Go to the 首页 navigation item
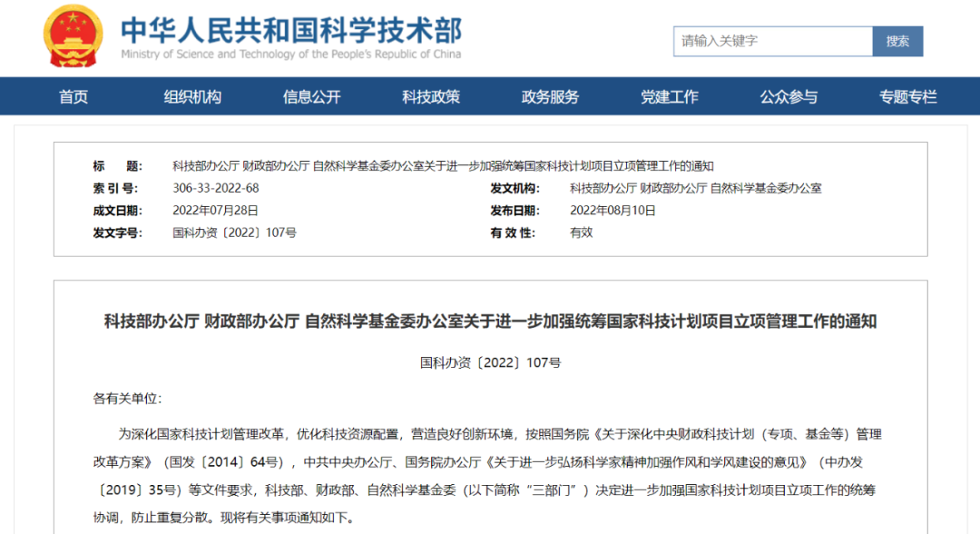Image resolution: width=980 pixels, height=534 pixels. 73,96
